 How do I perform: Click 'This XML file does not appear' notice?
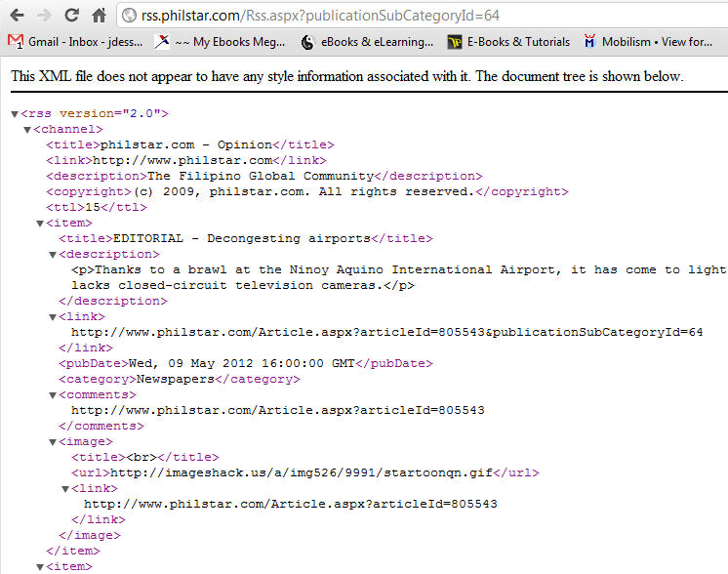(346, 76)
